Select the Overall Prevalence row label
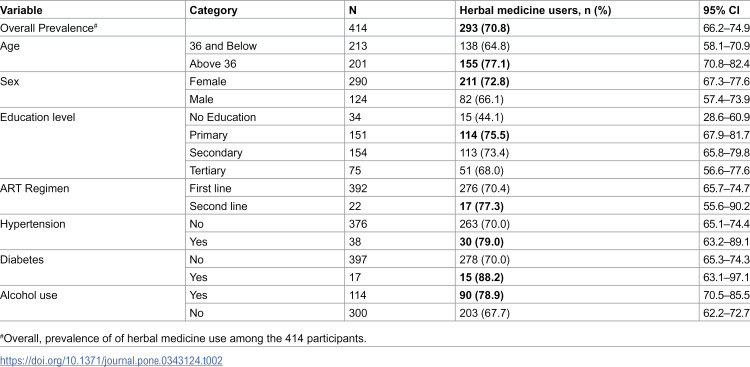Image resolution: width=750 pixels, height=367 pixels. [41, 28]
